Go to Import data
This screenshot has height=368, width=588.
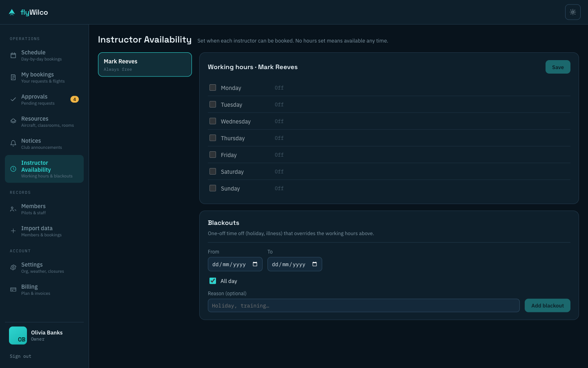click(x=44, y=231)
